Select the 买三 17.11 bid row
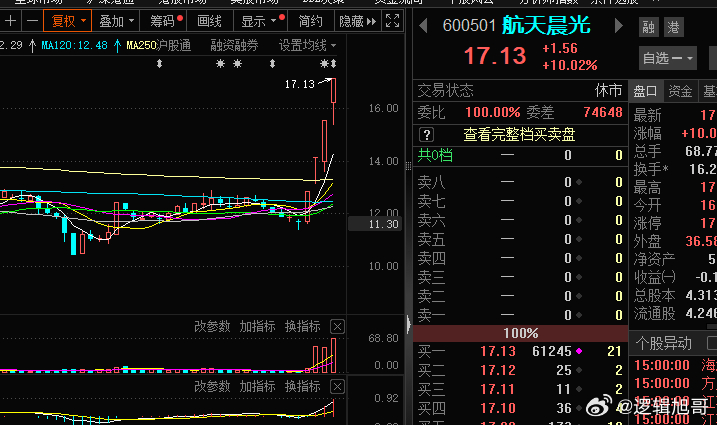The width and height of the screenshot is (717, 425). [x=520, y=389]
